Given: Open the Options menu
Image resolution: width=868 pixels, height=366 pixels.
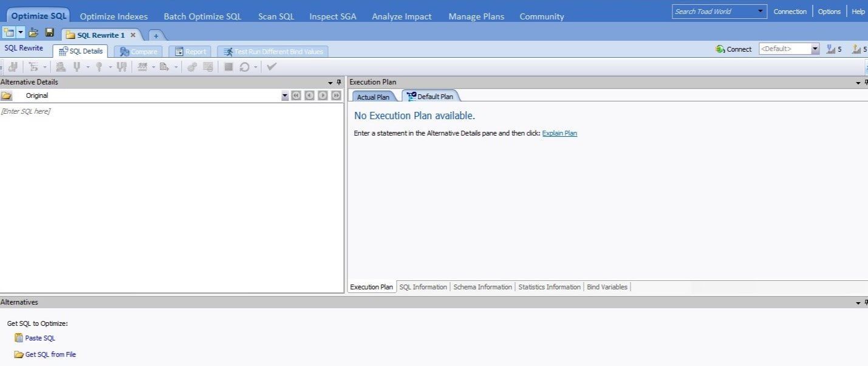Looking at the screenshot, I should point(829,12).
